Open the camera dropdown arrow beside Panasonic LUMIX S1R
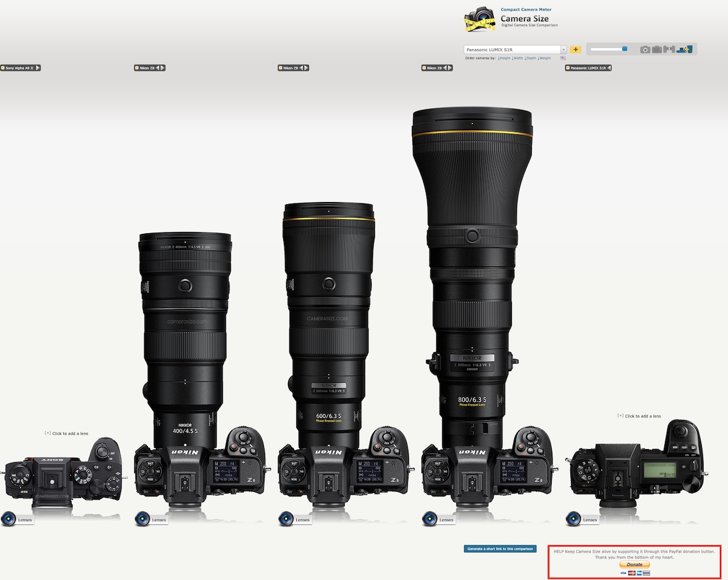The image size is (728, 580). click(x=564, y=50)
